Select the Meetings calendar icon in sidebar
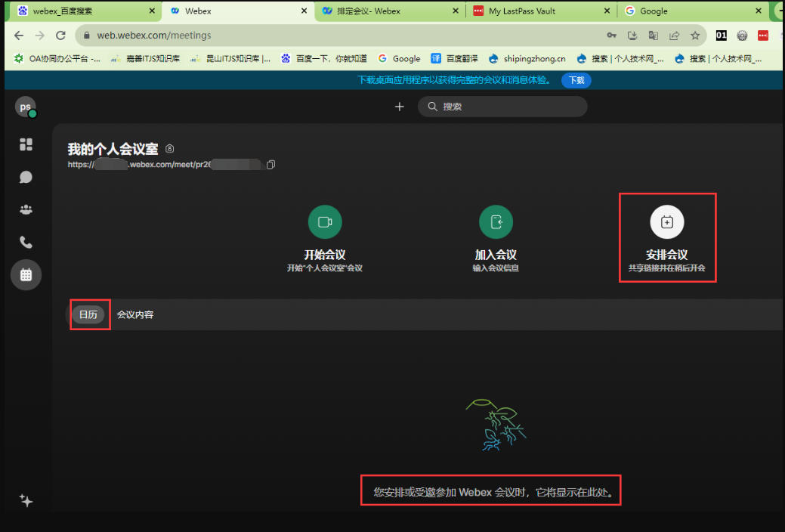Viewport: 785px width, 532px height. coord(26,274)
